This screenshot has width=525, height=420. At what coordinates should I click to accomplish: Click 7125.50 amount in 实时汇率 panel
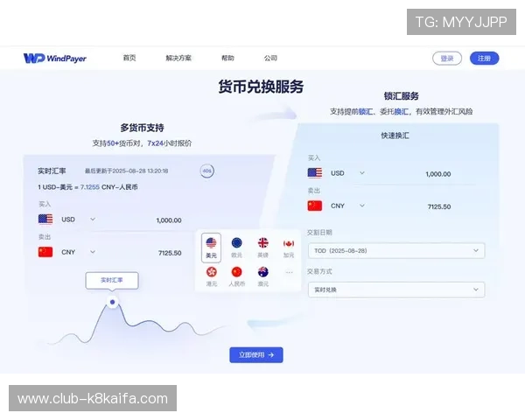point(170,253)
